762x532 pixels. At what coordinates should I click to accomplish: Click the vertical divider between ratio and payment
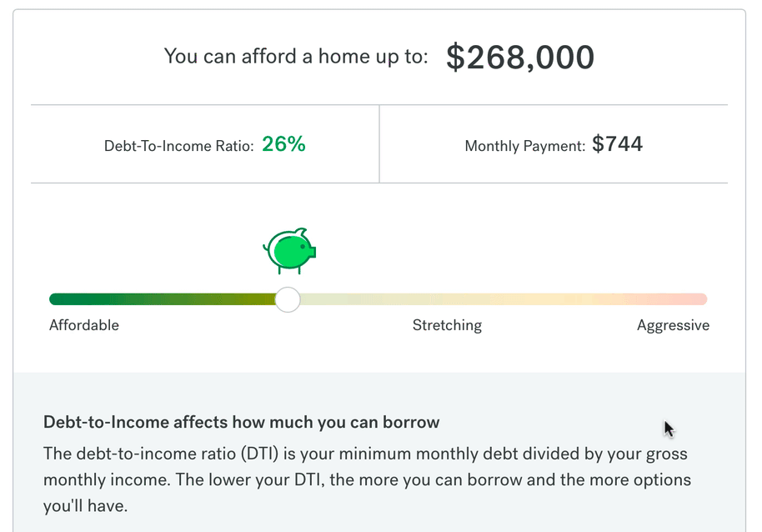click(379, 143)
